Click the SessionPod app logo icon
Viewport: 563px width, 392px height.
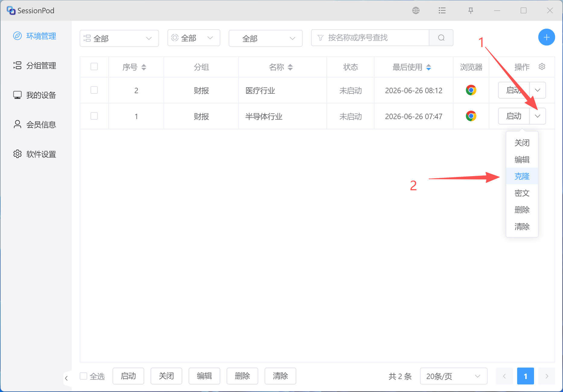[11, 11]
